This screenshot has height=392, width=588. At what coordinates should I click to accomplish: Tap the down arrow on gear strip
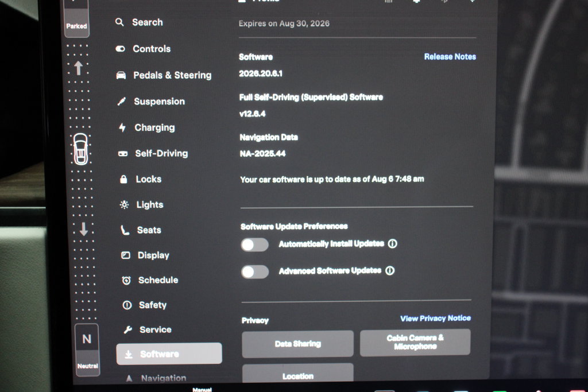84,229
